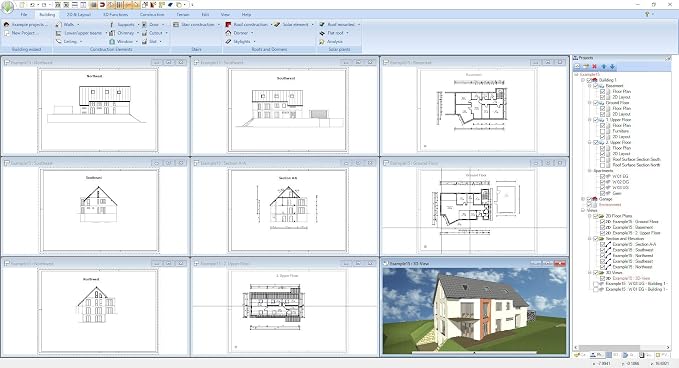
Task: Click the red delete X in Projects panel
Action: [x=595, y=66]
